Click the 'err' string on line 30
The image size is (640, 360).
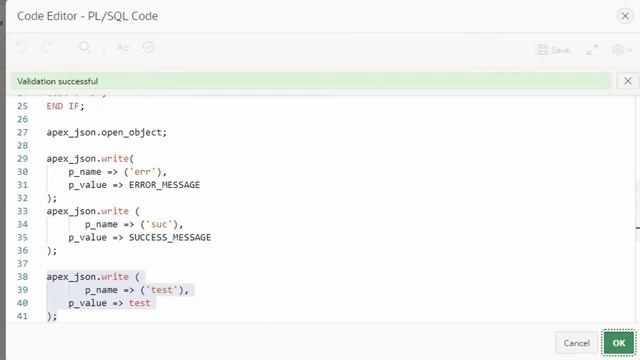point(143,172)
